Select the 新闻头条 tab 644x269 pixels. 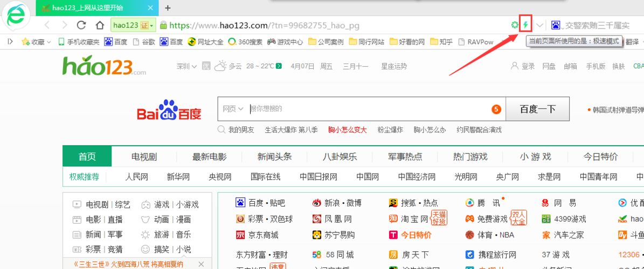274,156
